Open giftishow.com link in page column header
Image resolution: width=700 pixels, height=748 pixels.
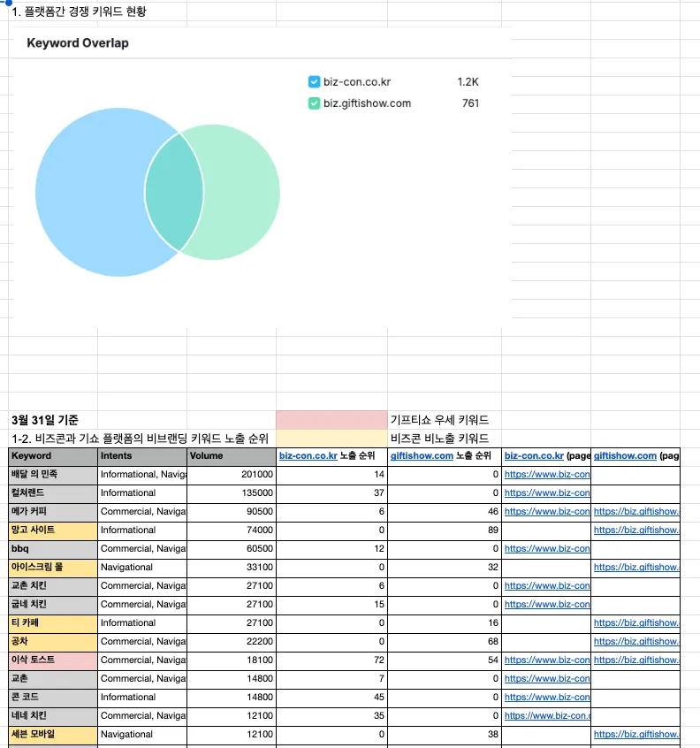(x=625, y=455)
